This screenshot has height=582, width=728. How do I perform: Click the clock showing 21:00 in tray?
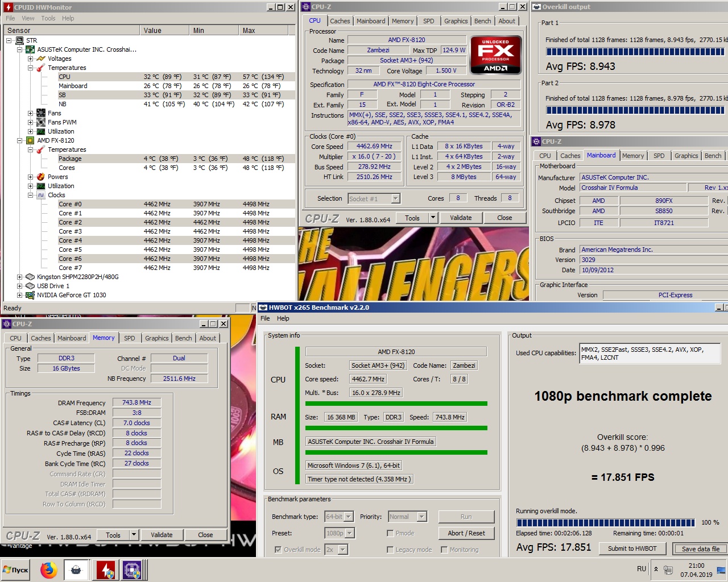[x=696, y=566]
